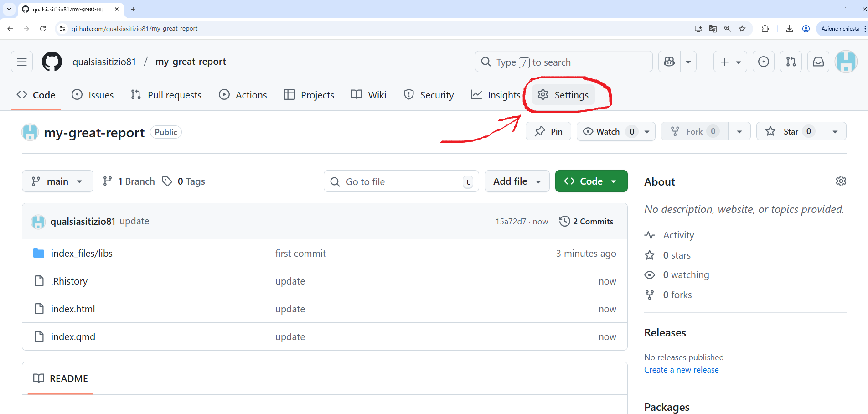Image resolution: width=868 pixels, height=414 pixels.
Task: Open Copilot from the header icon
Action: (x=669, y=62)
